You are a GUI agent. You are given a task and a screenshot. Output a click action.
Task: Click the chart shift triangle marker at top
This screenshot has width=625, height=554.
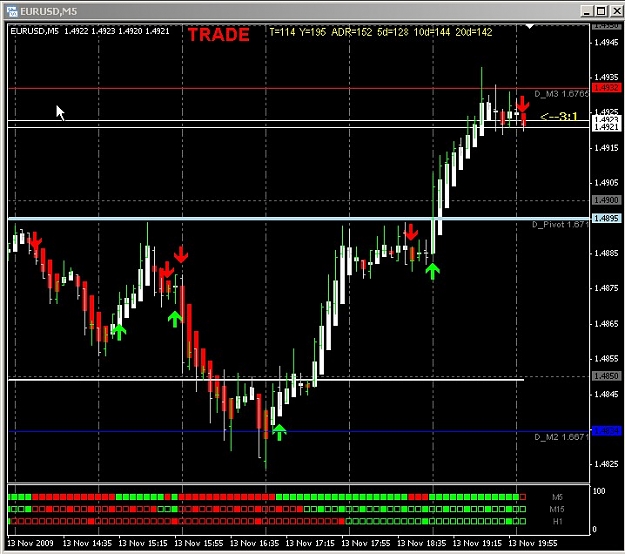(x=529, y=26)
